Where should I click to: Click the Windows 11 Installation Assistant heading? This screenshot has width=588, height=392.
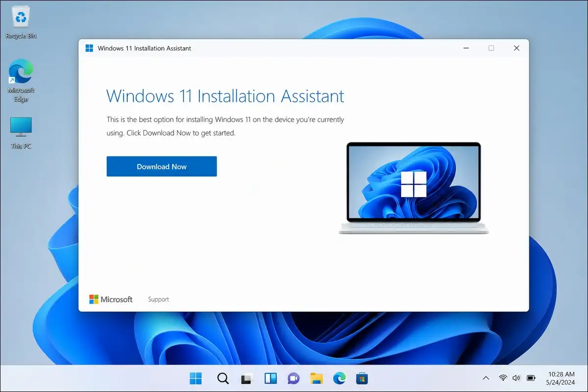(x=225, y=95)
